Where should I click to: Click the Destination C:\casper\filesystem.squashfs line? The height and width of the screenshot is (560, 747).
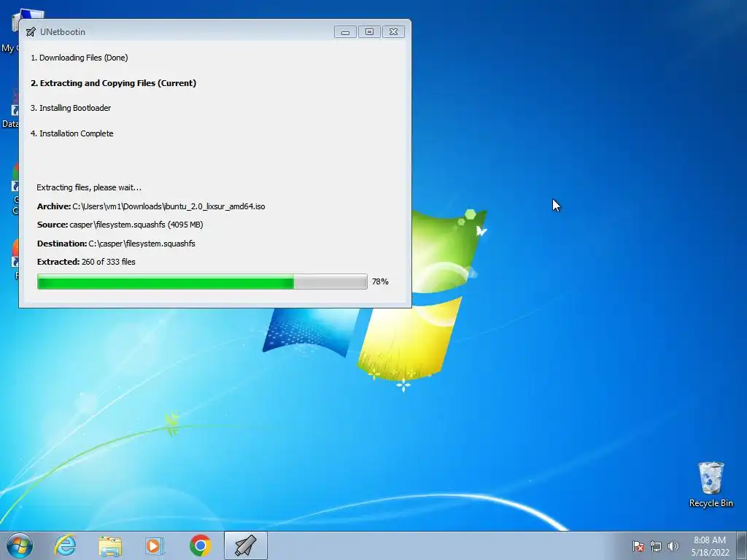[x=116, y=244]
